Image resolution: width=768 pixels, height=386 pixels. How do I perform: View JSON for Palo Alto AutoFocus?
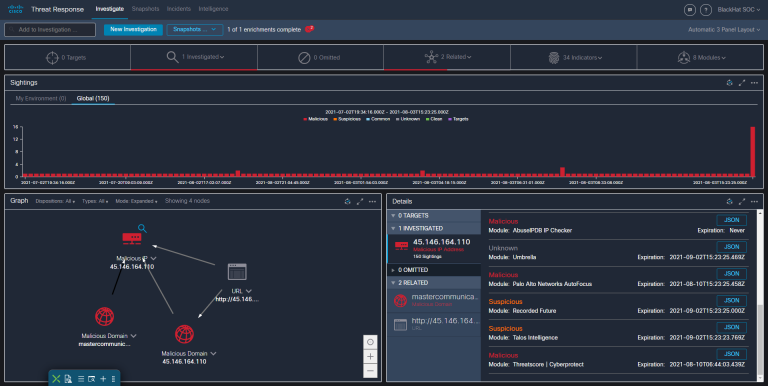point(731,274)
